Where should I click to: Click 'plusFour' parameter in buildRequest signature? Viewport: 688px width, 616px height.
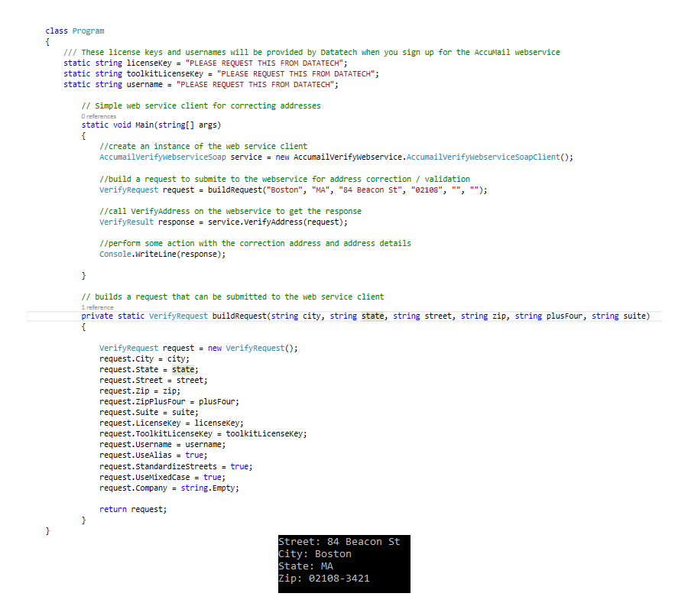[x=564, y=316]
